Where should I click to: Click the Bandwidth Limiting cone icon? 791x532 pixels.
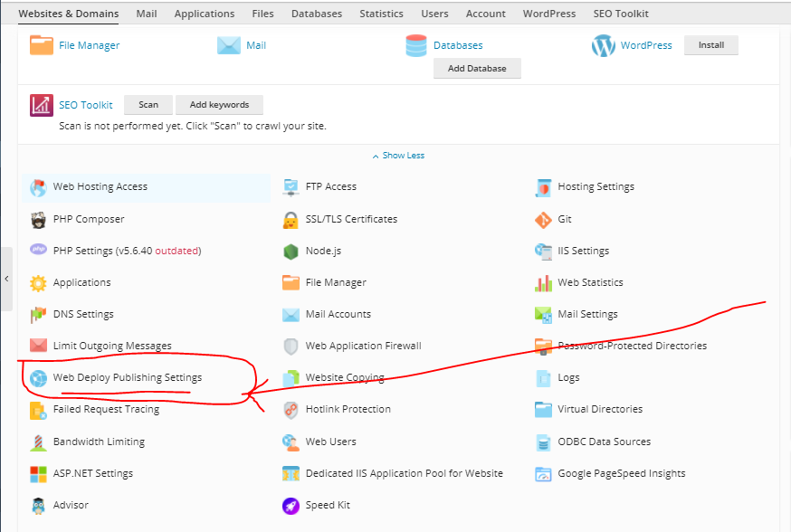(38, 442)
